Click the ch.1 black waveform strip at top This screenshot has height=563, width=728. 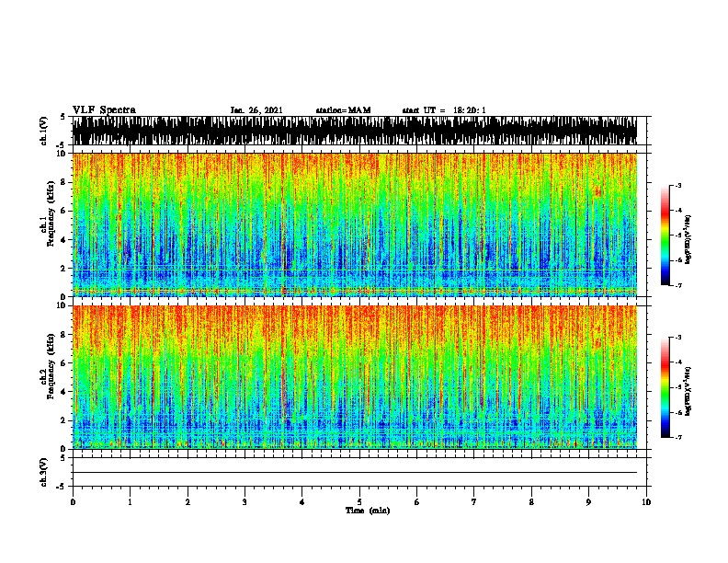354,131
